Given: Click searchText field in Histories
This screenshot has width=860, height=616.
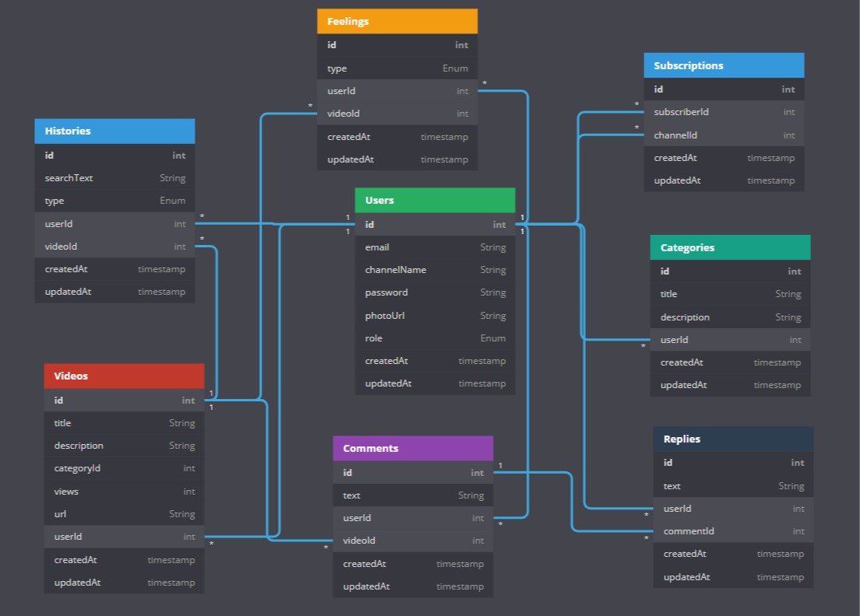Looking at the screenshot, I should pos(114,178).
